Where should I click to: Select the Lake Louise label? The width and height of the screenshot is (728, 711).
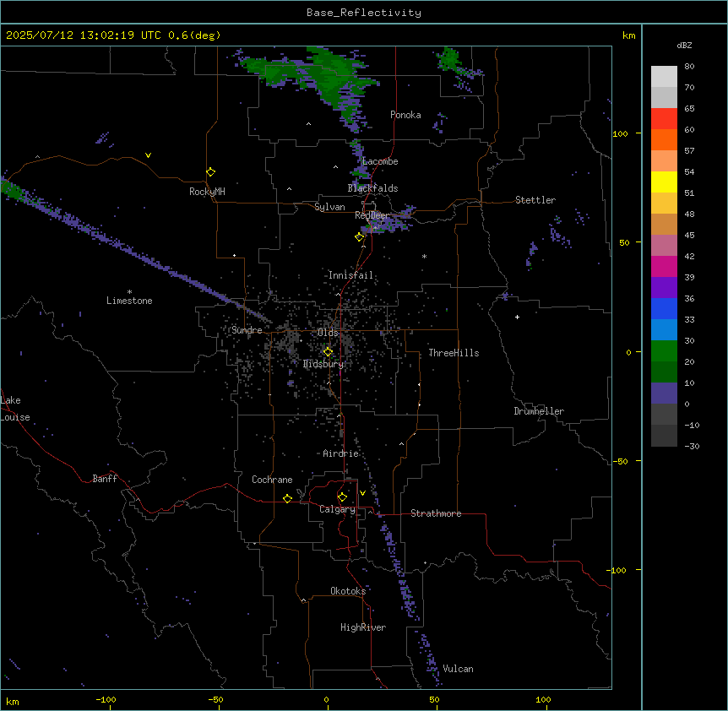15,409
